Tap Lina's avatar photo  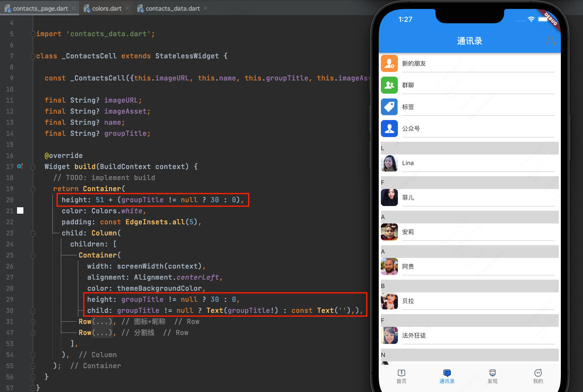(x=389, y=163)
